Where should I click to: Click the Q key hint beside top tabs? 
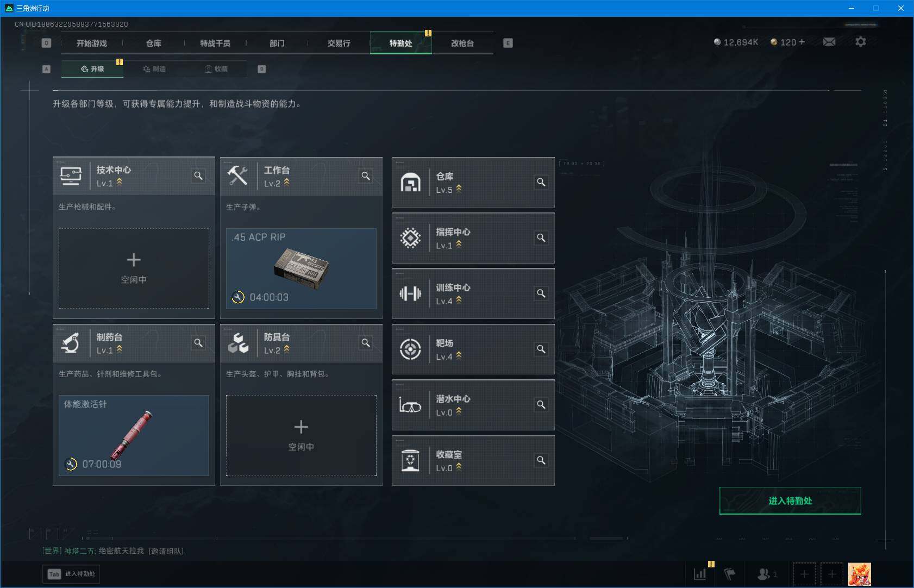coord(46,43)
